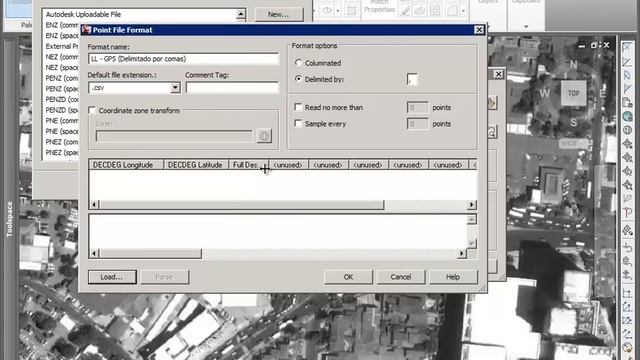Open the Default file extension dropdown

click(175, 88)
